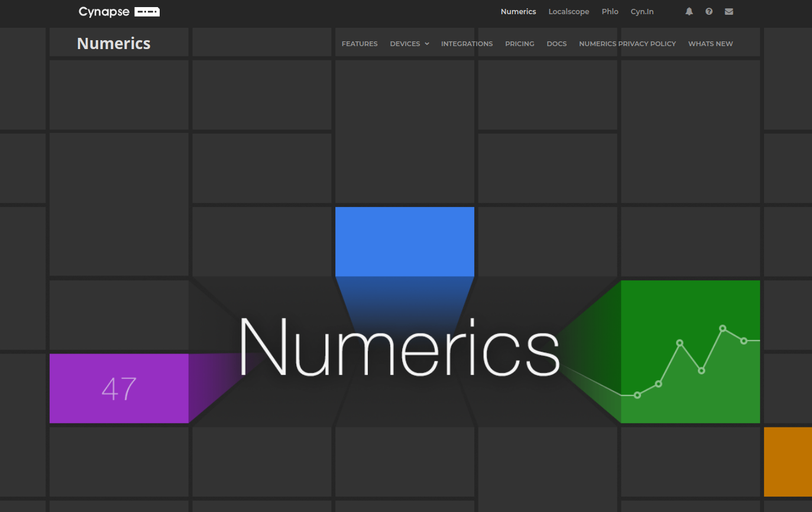
Task: Click the blue tile above Numerics logo
Action: (x=405, y=241)
